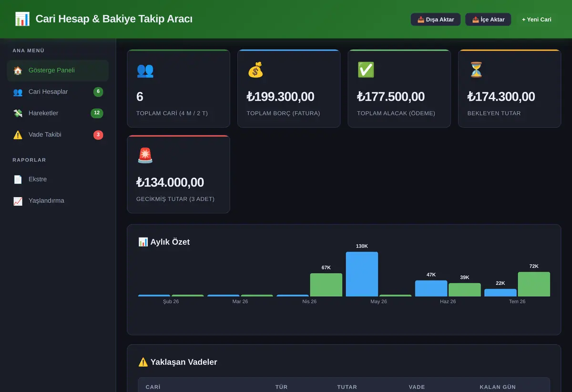Click the KALAN GÜN column header
Image resolution: width=572 pixels, height=392 pixels.
click(x=498, y=387)
